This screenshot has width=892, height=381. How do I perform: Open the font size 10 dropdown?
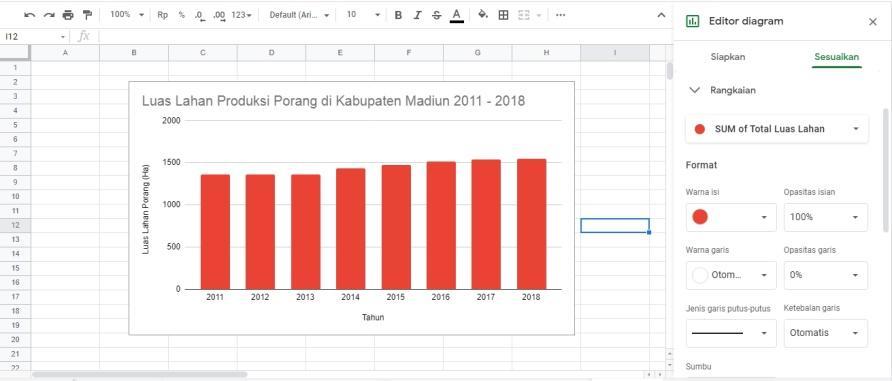tap(363, 15)
